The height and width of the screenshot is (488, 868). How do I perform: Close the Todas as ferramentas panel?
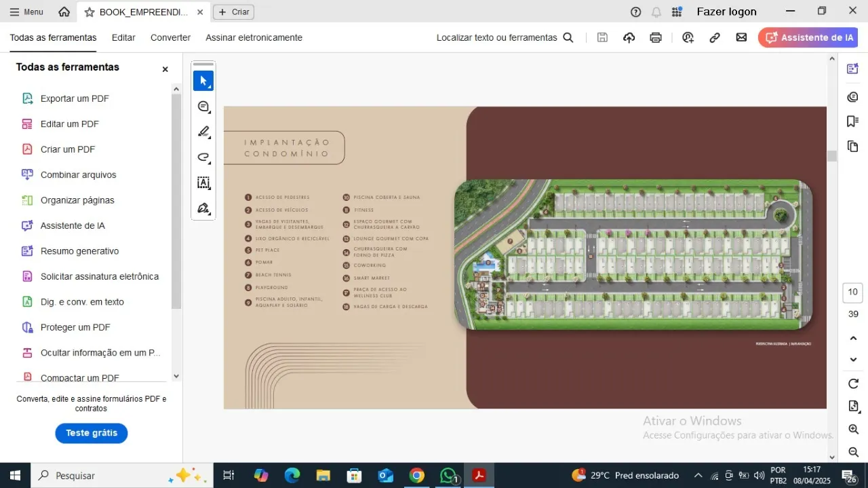click(165, 69)
